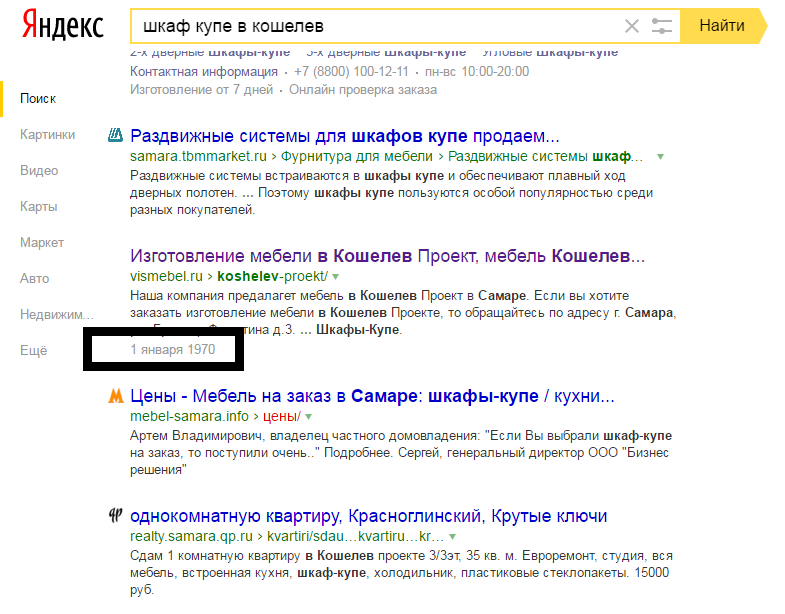This screenshot has height=614, width=785.
Task: Click the mebel-samara.info orange favicon
Action: pos(116,396)
